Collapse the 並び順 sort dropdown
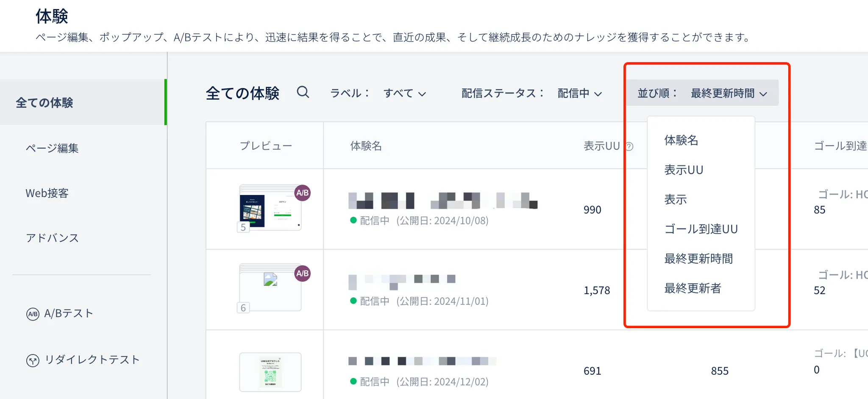The height and width of the screenshot is (399, 868). click(702, 93)
